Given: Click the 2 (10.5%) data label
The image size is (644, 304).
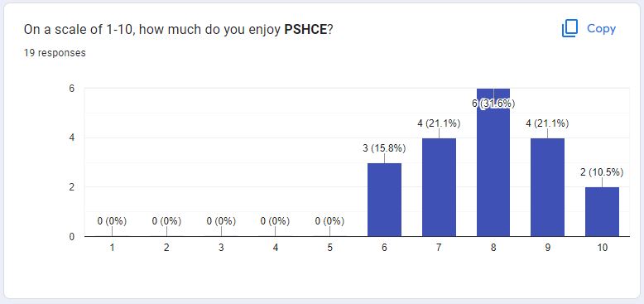Looking at the screenshot, I should (602, 172).
